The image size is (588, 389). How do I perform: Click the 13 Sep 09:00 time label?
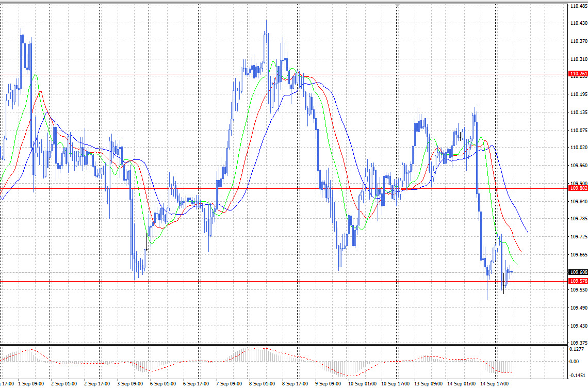point(428,384)
